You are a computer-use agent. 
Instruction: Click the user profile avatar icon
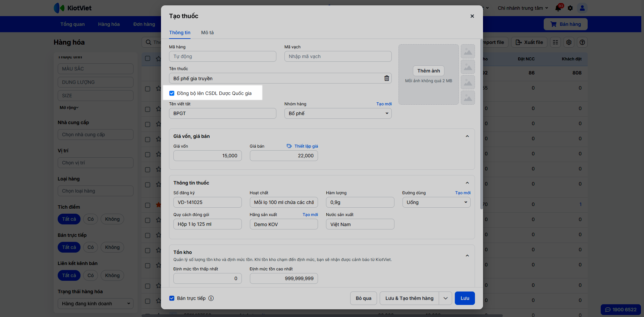pyautogui.click(x=582, y=8)
